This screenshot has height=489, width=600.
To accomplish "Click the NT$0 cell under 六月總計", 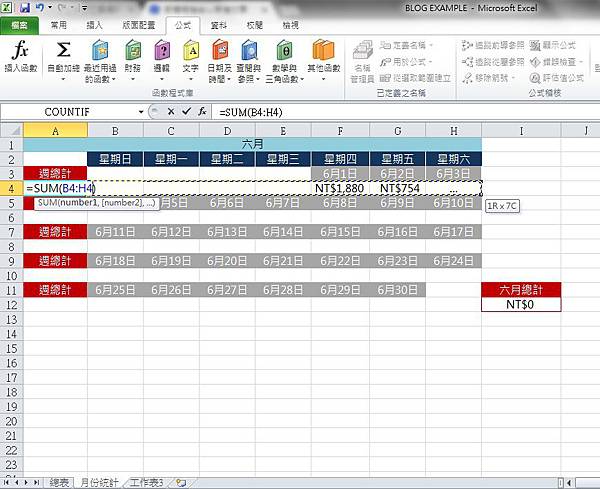I will [521, 305].
